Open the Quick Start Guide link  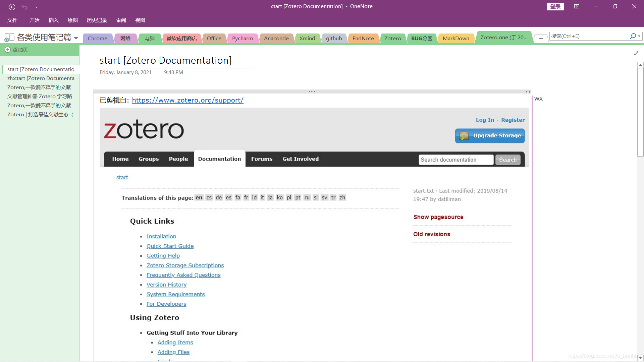click(170, 246)
